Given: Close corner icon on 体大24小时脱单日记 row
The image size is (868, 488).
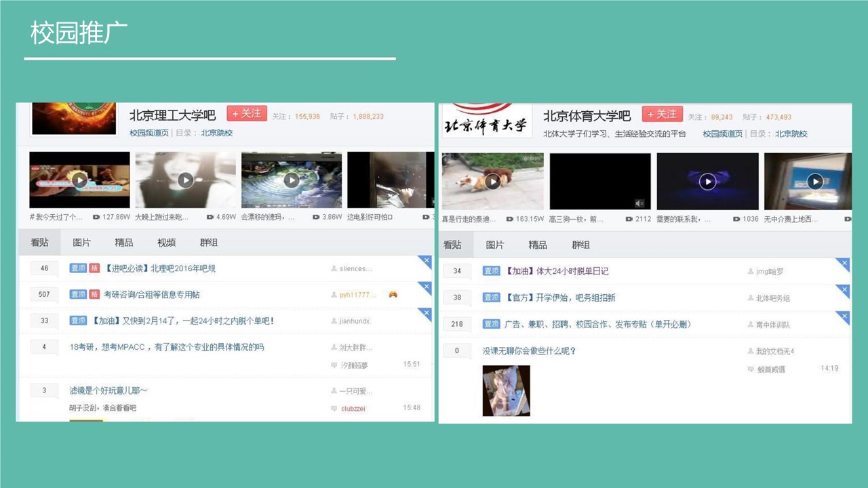Looking at the screenshot, I should click(x=844, y=263).
